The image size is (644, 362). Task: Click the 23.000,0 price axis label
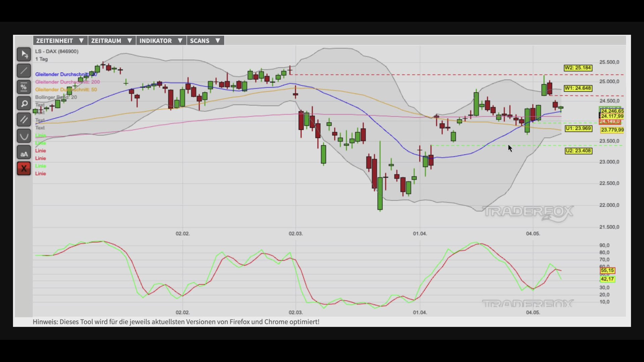[609, 162]
